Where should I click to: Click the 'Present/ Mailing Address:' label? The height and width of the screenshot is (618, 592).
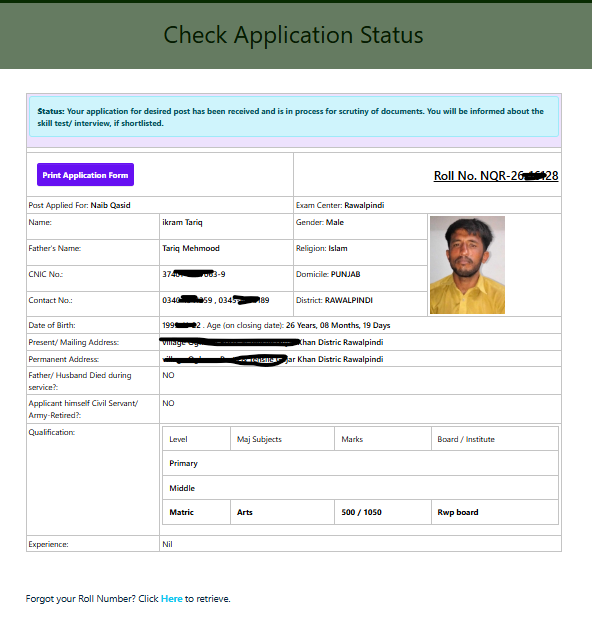[73, 342]
